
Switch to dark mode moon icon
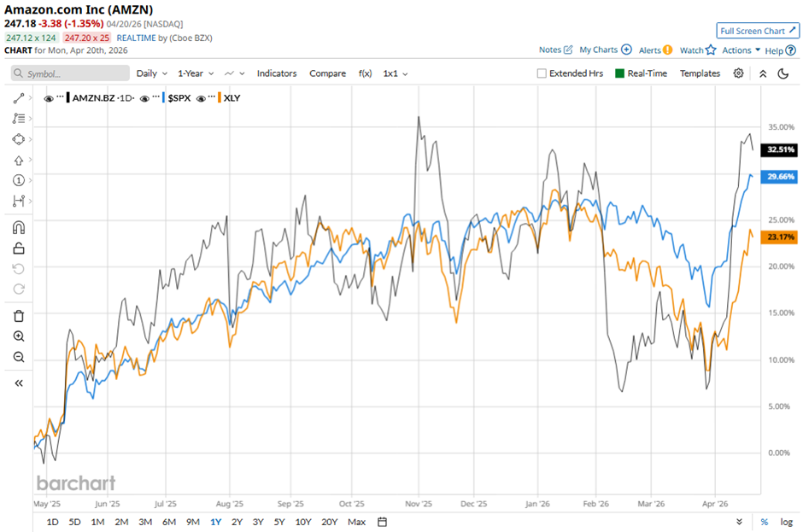pyautogui.click(x=783, y=73)
